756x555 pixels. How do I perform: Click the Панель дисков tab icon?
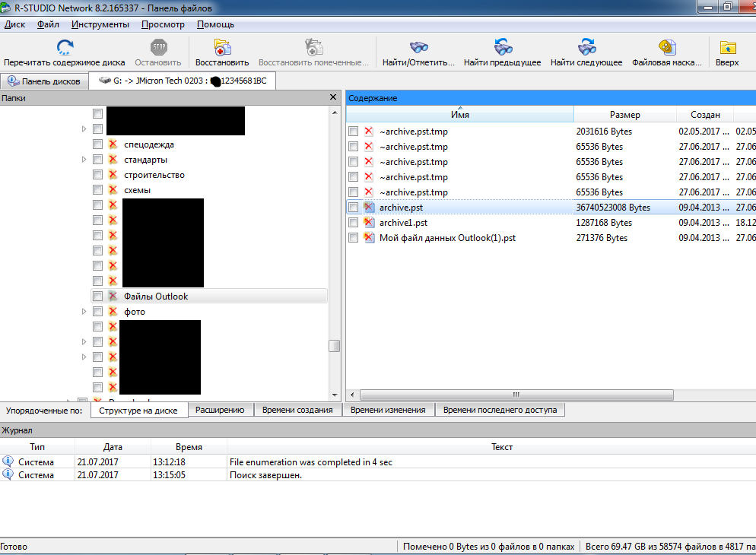pyautogui.click(x=14, y=81)
